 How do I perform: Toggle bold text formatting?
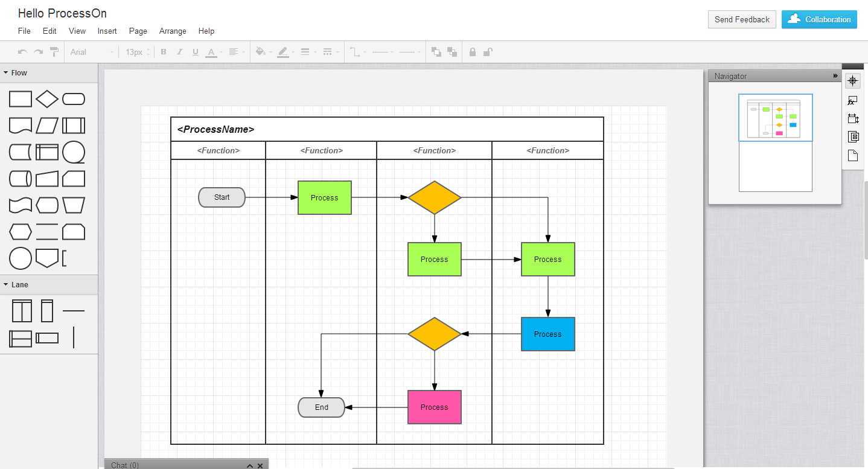tap(163, 52)
